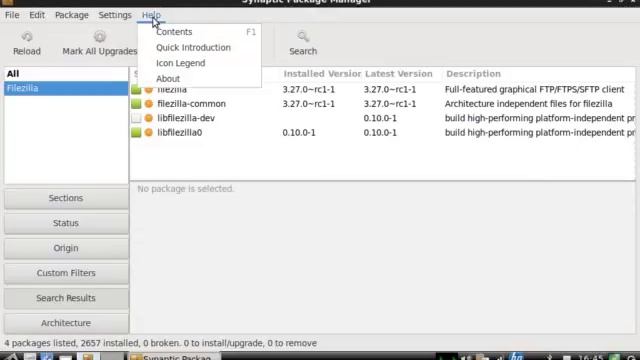Select the All entry in the filter list
This screenshot has height=360, width=640.
point(66,74)
